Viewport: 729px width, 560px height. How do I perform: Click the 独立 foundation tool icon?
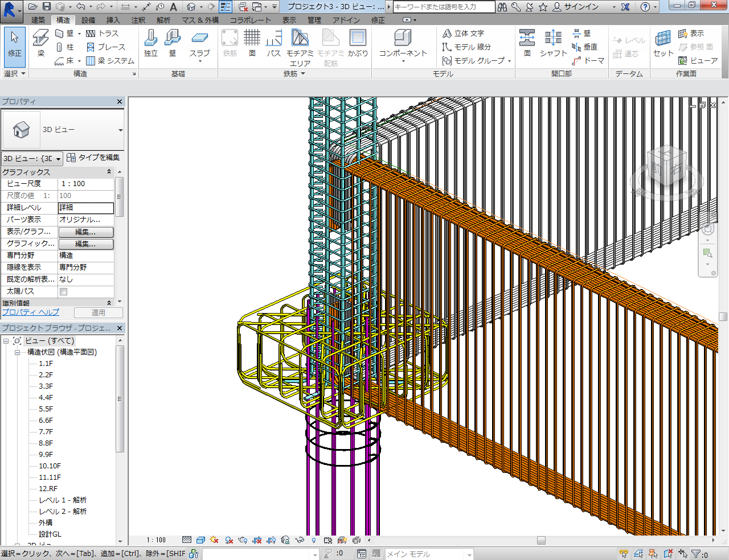(150, 43)
